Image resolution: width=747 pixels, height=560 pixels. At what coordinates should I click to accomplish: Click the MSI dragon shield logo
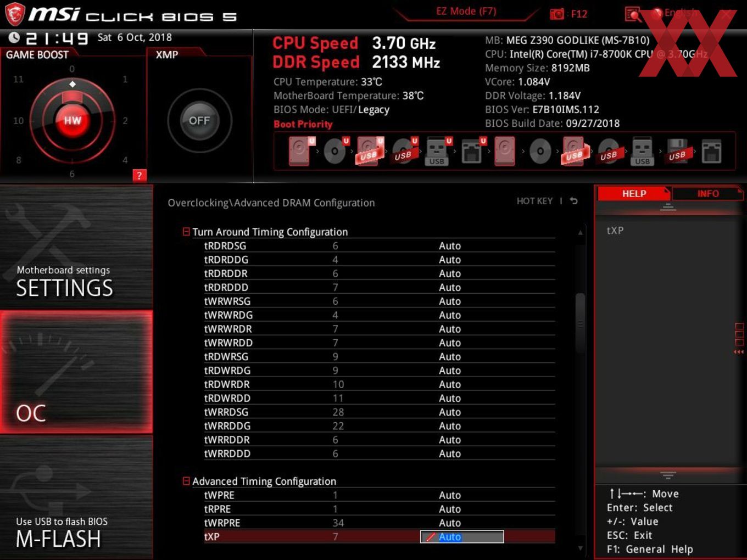click(x=15, y=14)
